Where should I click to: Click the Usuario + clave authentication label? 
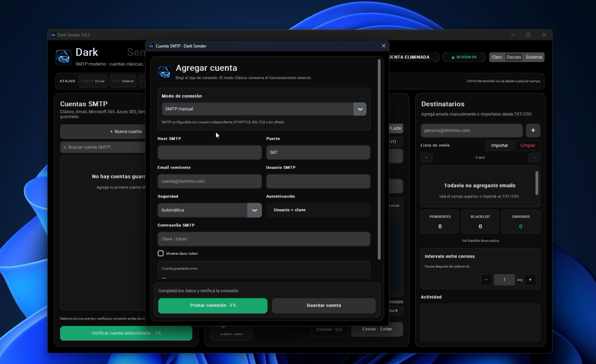pos(290,210)
